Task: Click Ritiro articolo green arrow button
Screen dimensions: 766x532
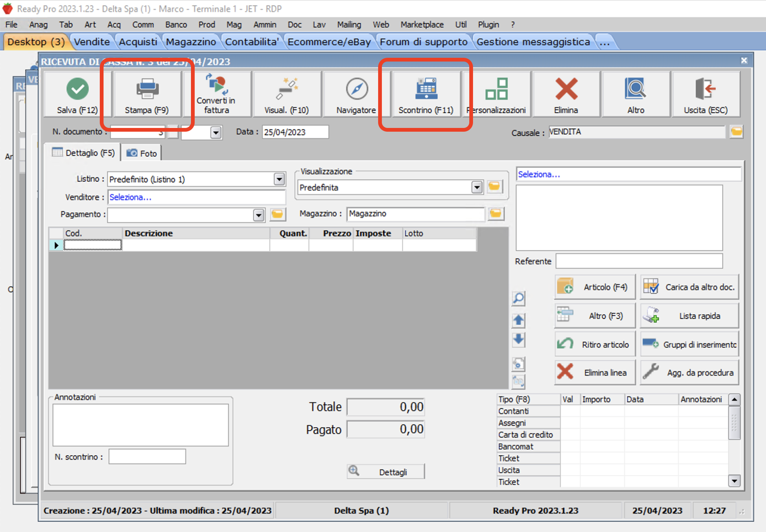Action: click(x=595, y=344)
